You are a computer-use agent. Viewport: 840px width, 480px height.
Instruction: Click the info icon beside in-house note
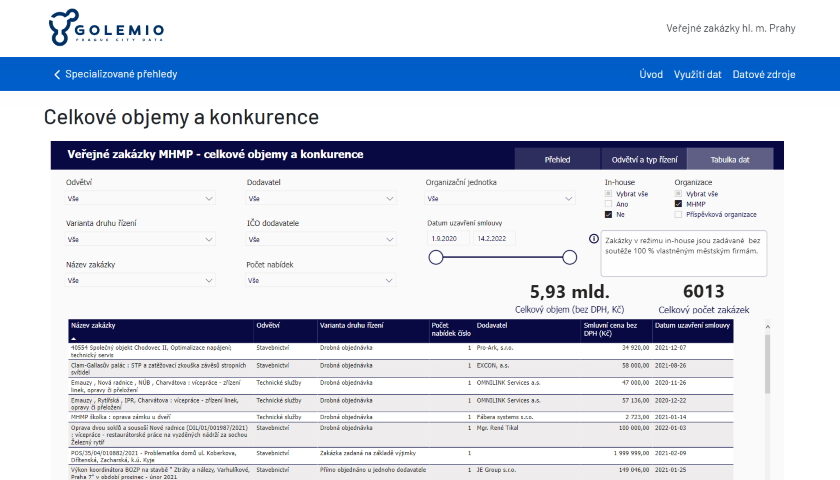[594, 239]
